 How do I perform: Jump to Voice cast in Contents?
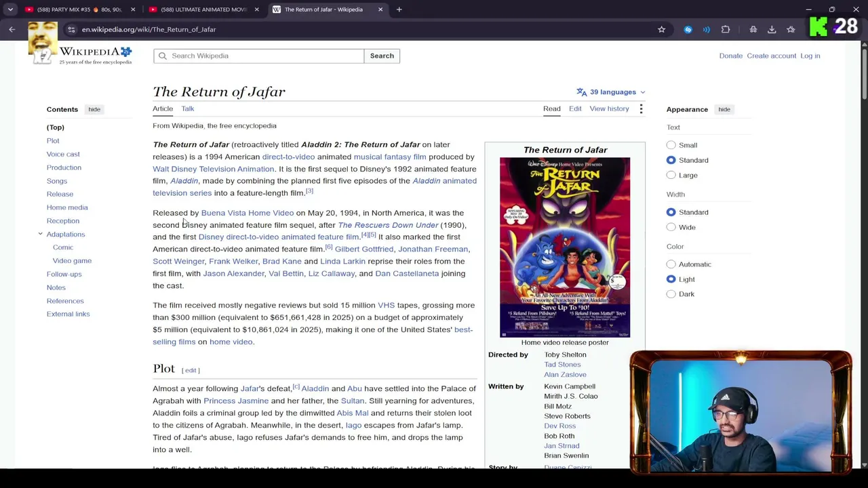[x=63, y=154]
